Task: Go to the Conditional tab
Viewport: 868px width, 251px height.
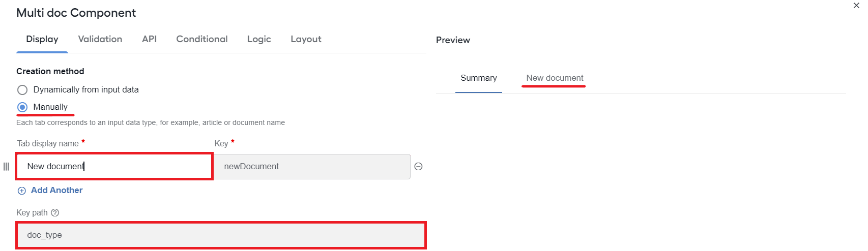Action: (x=202, y=39)
